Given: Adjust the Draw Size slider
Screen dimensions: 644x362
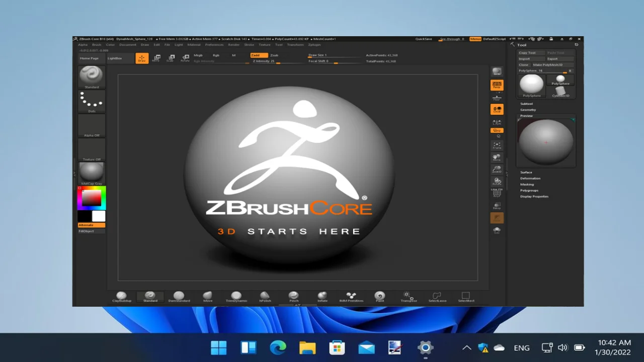Looking at the screenshot, I should pos(335,55).
